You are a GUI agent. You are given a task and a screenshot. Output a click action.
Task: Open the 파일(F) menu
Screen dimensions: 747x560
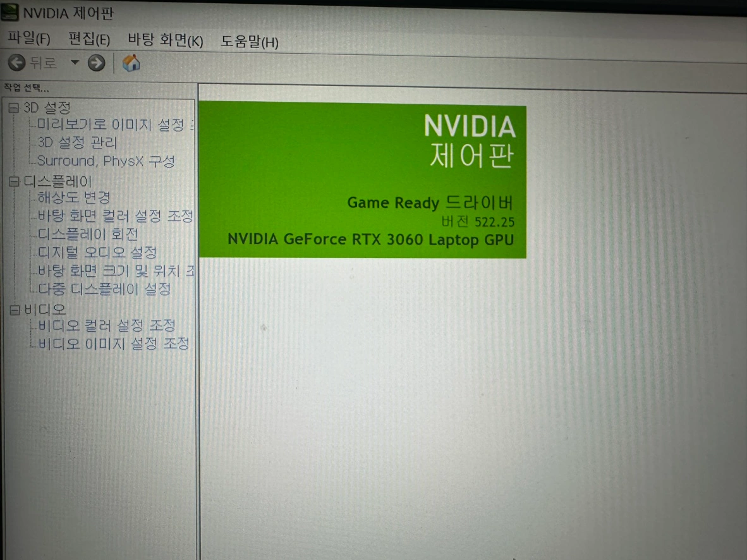pos(29,39)
